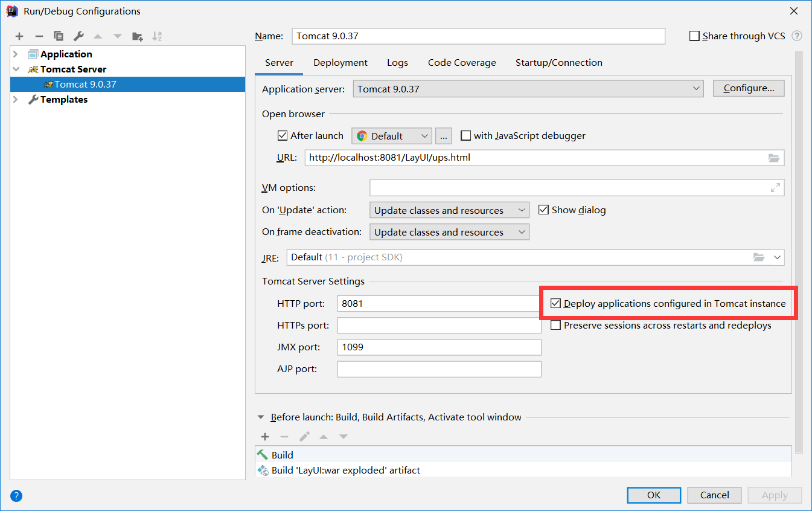The image size is (812, 511).
Task: Expand the Application tree node
Action: [16, 54]
